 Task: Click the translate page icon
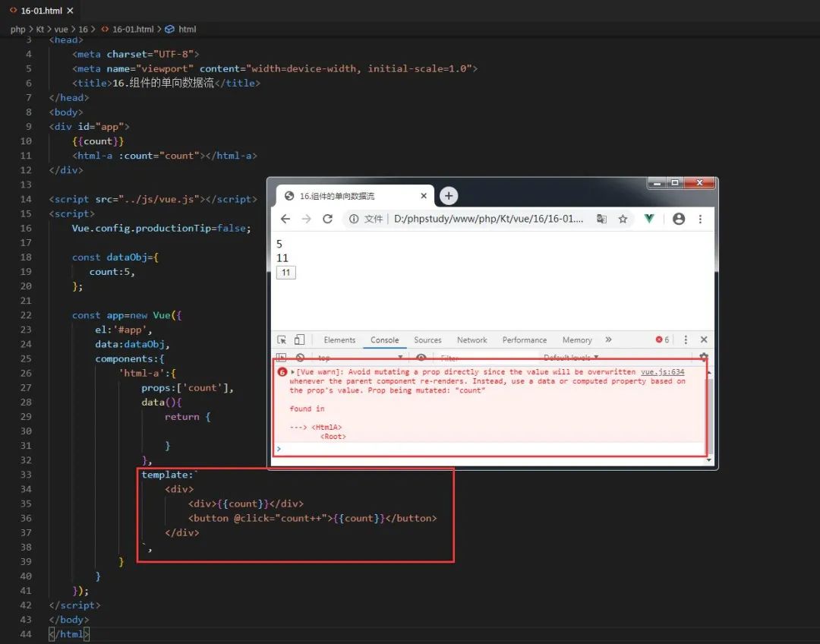click(x=601, y=219)
